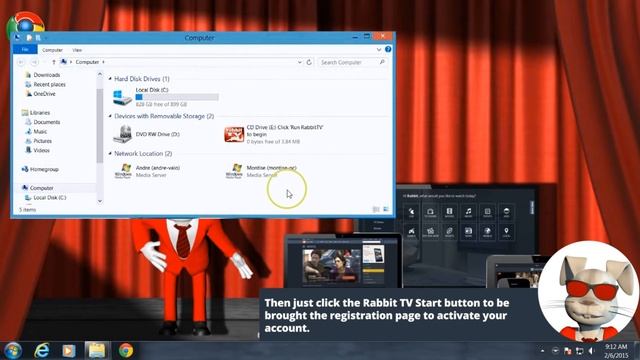640x360 pixels.
Task: Open the Montise media server icon
Action: point(234,171)
